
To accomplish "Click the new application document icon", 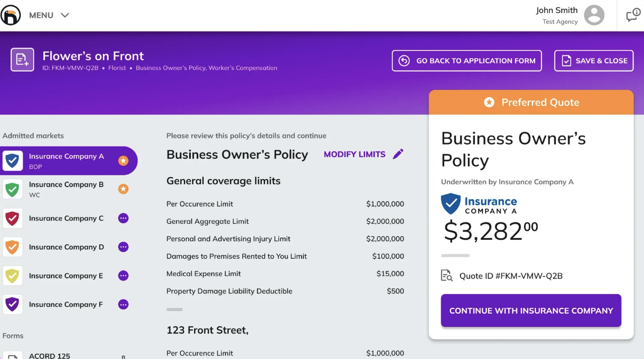I will [x=22, y=60].
